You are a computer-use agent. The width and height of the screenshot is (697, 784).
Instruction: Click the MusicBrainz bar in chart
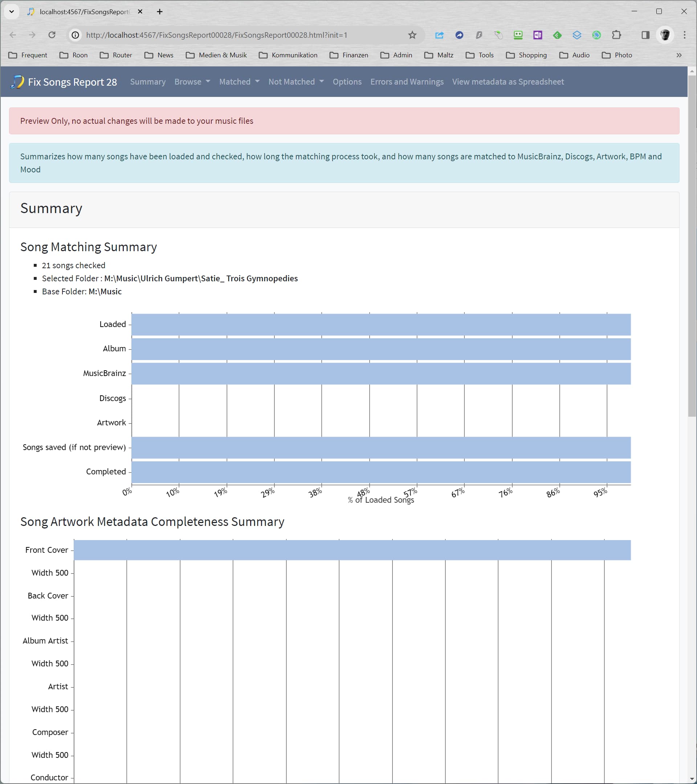click(x=380, y=373)
